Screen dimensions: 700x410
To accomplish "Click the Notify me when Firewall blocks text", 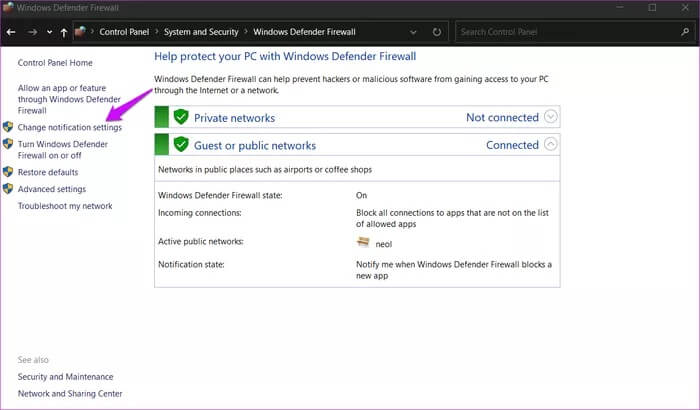I will point(454,270).
